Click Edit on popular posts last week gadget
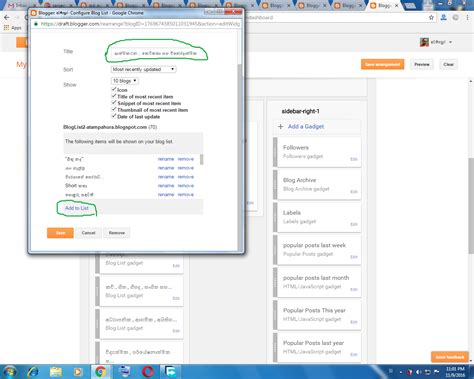Viewport: 474px width, 379px height. tap(354, 257)
